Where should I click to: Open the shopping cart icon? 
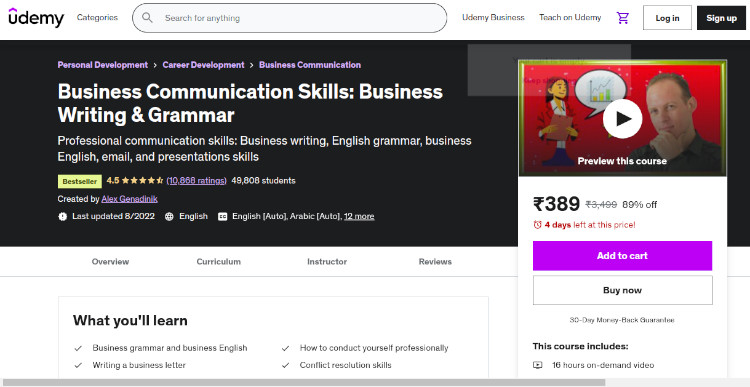[x=622, y=18]
